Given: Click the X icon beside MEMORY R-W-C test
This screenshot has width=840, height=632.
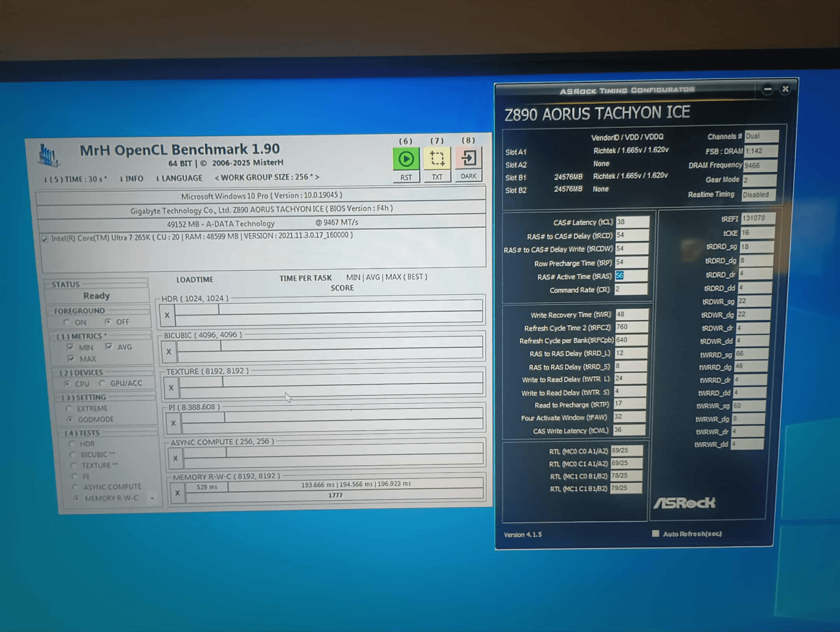Looking at the screenshot, I should coord(177,493).
